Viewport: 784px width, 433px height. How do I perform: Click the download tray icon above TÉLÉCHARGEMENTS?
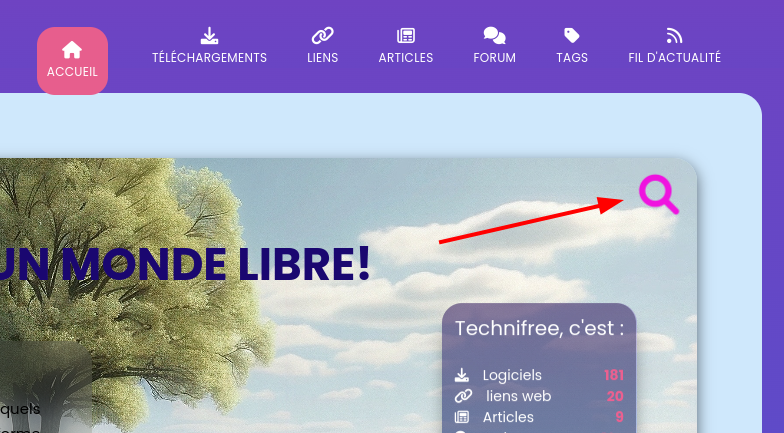click(209, 36)
